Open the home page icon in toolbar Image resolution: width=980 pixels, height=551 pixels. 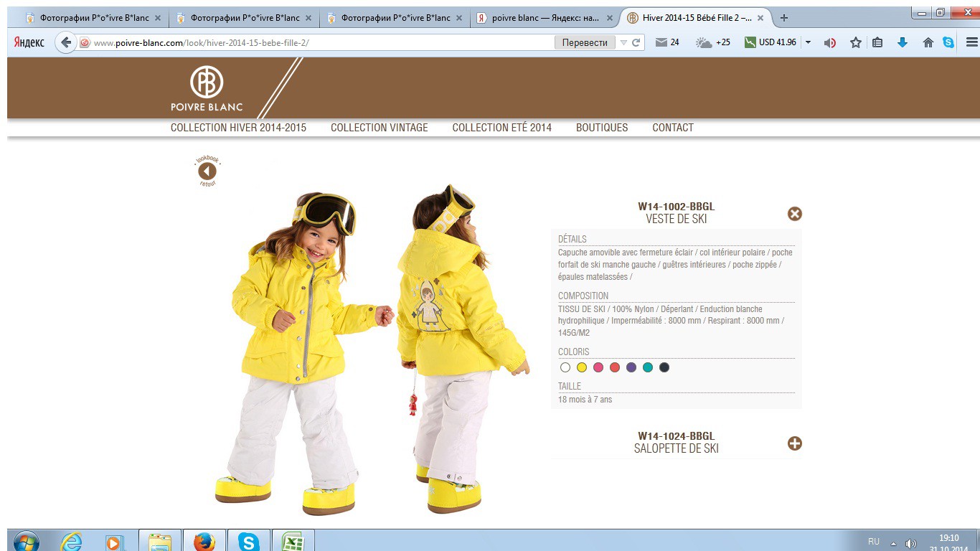point(928,42)
